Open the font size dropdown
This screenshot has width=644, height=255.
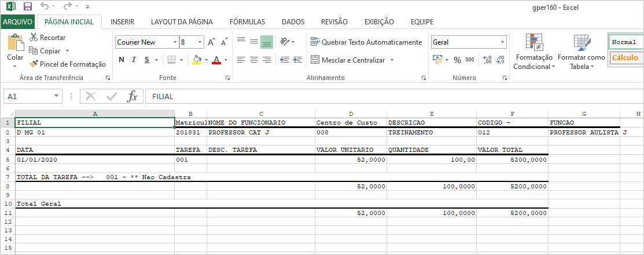tap(200, 42)
